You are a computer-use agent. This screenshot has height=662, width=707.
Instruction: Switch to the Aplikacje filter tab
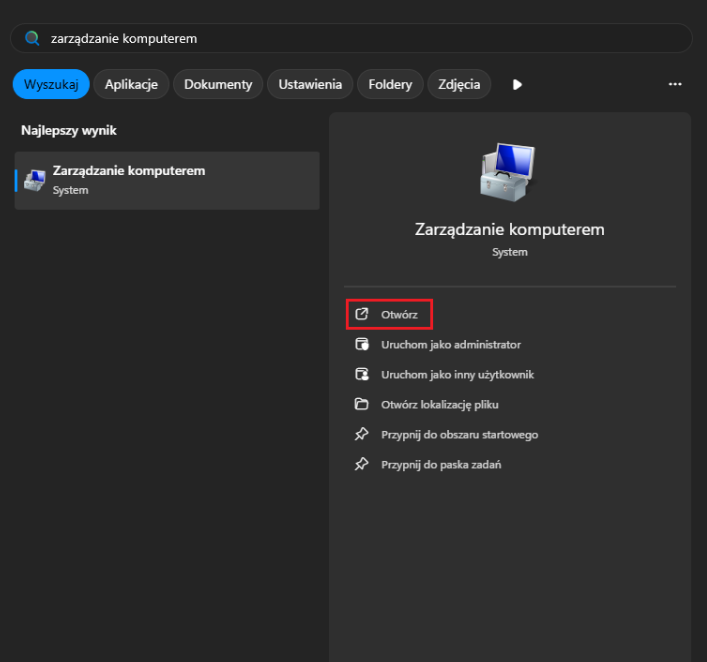tap(131, 84)
